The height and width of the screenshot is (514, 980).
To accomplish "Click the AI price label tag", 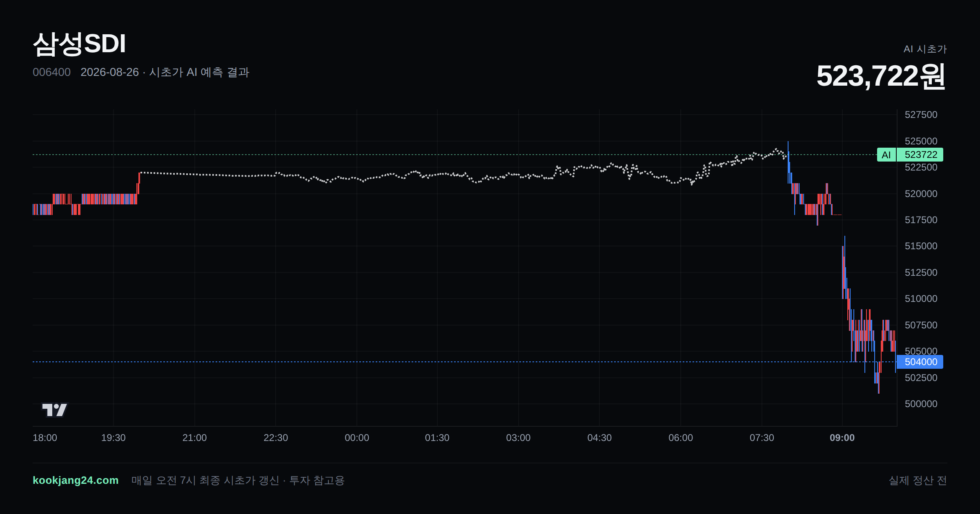I will [886, 155].
